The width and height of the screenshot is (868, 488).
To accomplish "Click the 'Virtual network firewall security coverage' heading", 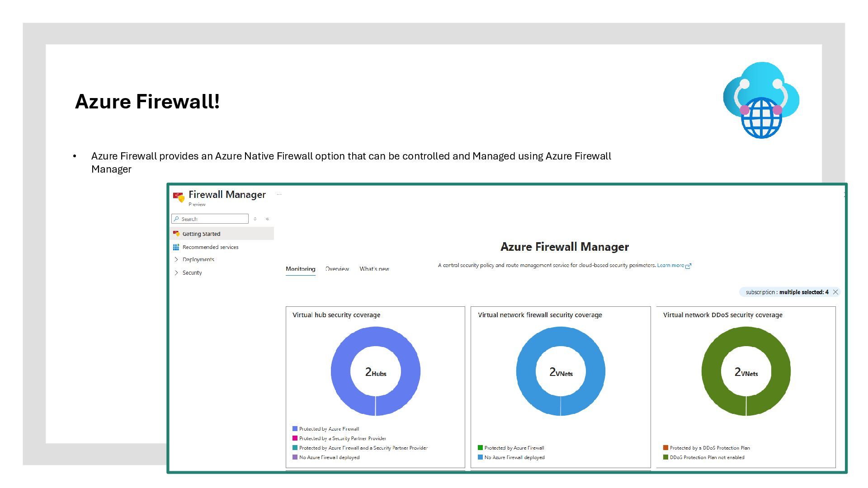I will (x=540, y=315).
